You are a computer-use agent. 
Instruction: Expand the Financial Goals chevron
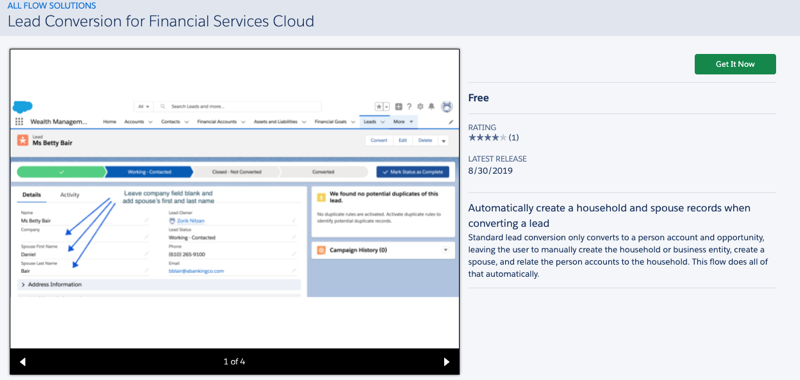(x=353, y=122)
